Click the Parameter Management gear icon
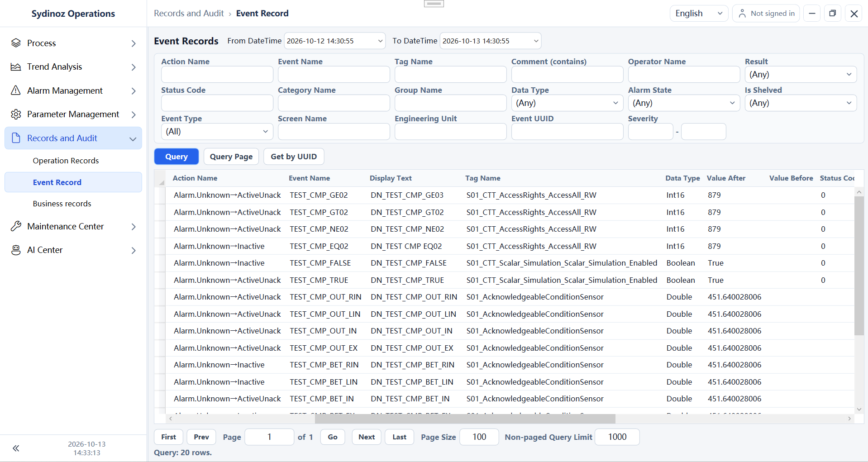This screenshot has height=462, width=868. click(16, 114)
